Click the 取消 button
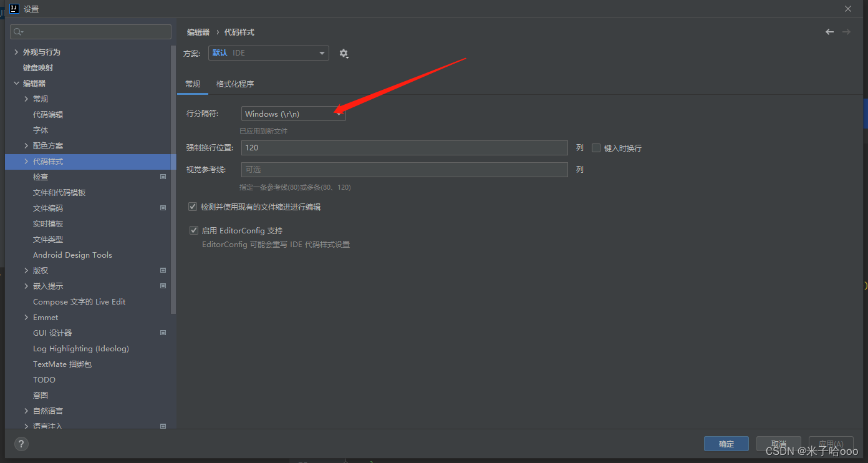 click(x=778, y=444)
